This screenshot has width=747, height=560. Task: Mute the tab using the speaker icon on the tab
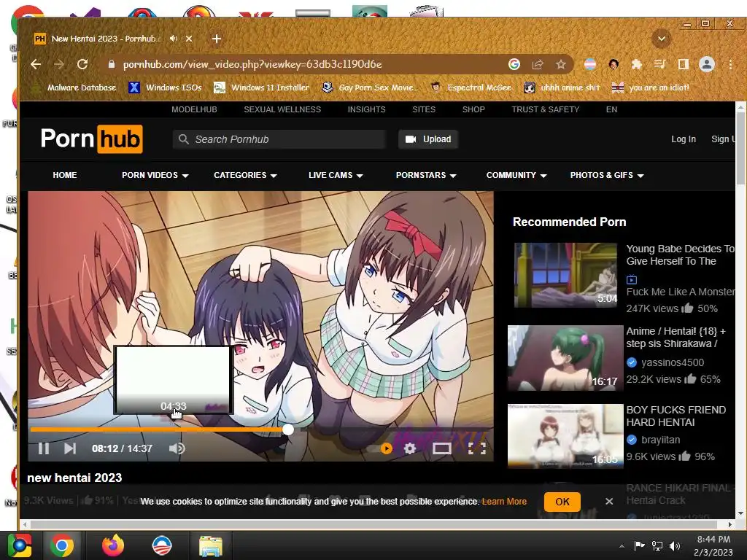173,39
